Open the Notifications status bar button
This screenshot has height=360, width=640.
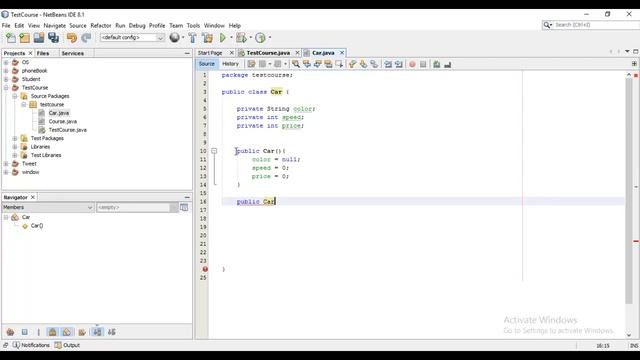[x=31, y=345]
